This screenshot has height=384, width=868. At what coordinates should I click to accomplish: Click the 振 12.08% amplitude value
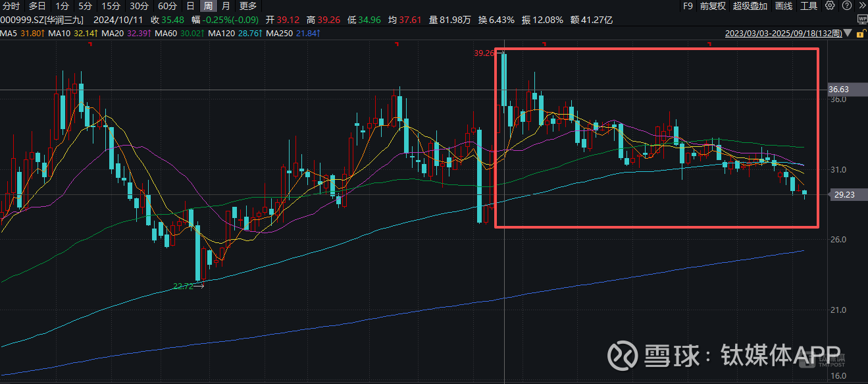coord(543,20)
